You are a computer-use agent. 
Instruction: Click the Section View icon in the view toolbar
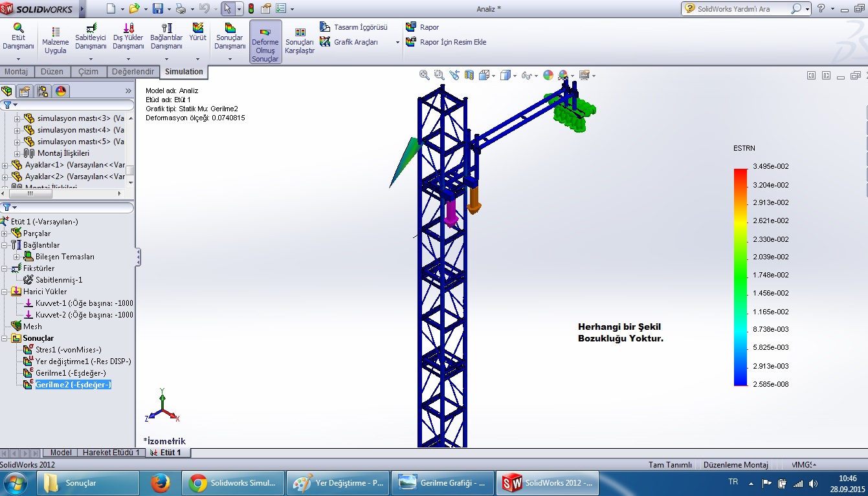pyautogui.click(x=469, y=75)
